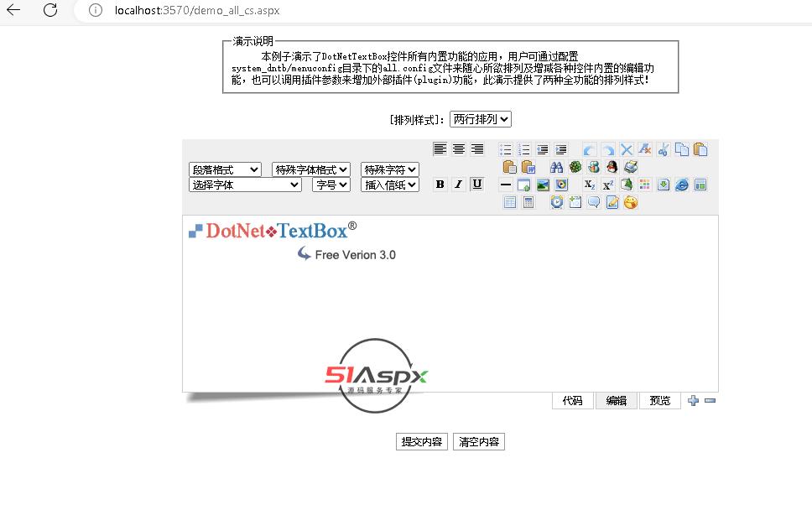Open find with binoculars icon
This screenshot has width=812, height=510.
point(557,167)
